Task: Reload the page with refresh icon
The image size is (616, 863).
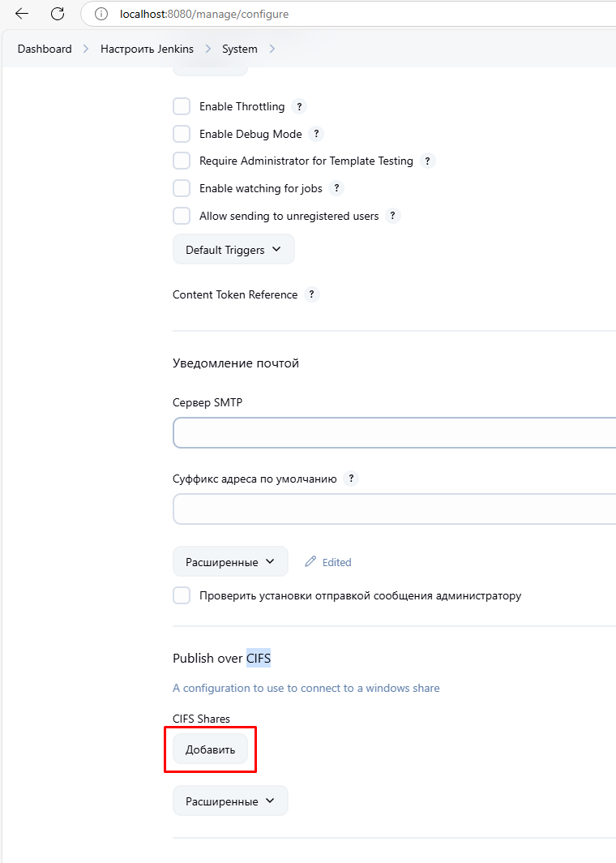Action: click(x=58, y=14)
